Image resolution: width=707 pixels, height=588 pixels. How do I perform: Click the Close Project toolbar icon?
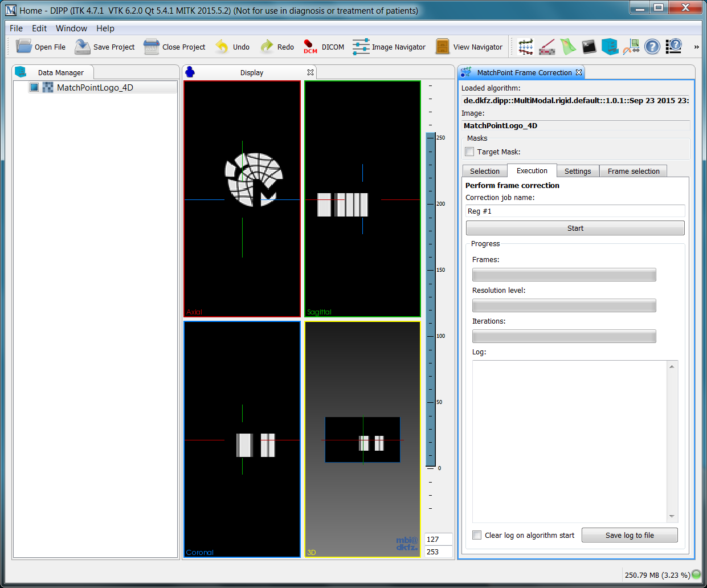point(152,47)
